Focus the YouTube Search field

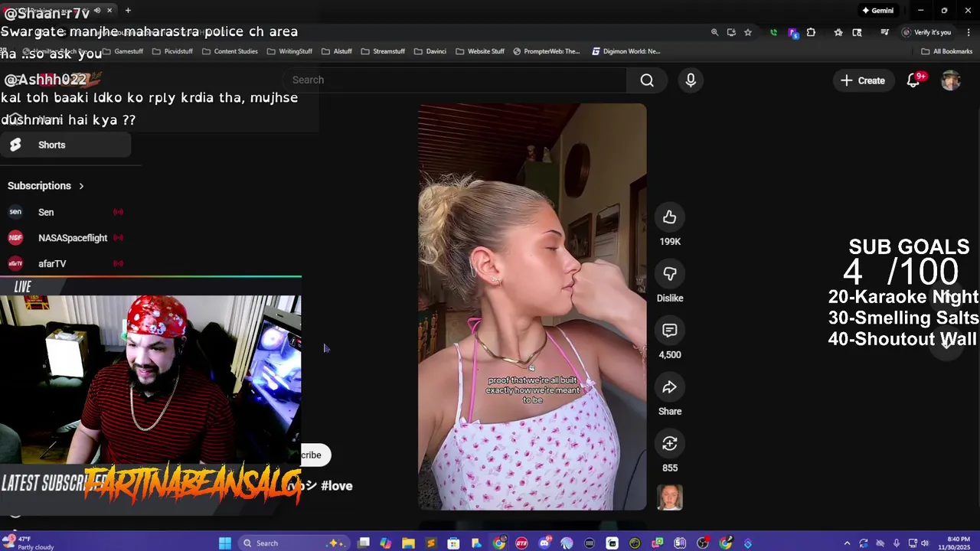(456, 80)
